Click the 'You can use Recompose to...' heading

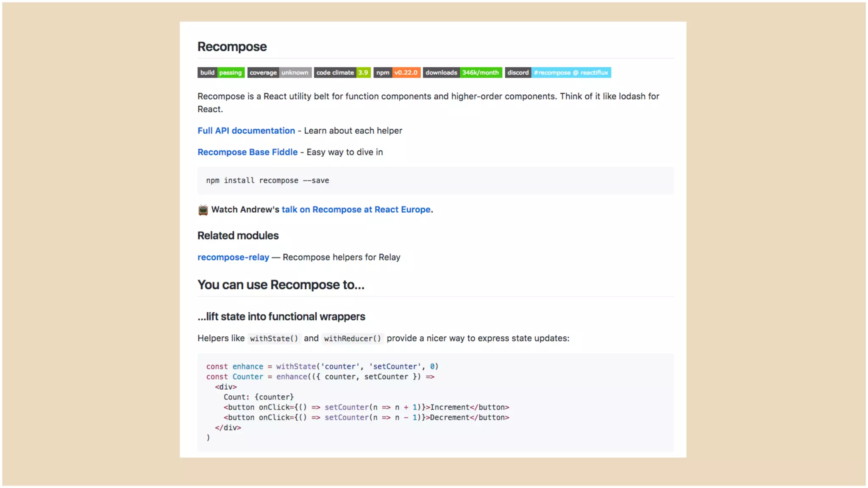281,285
